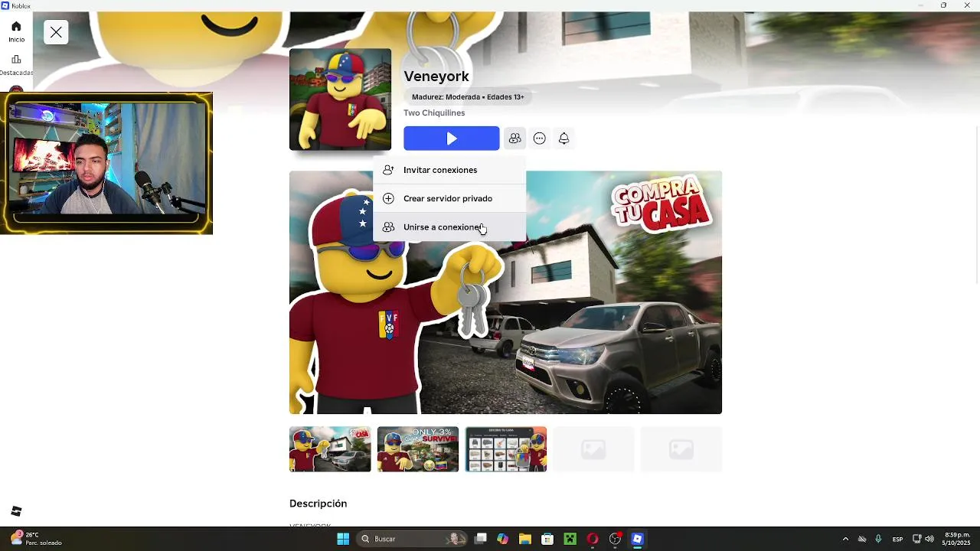This screenshot has height=551, width=980.
Task: Open File Explorer from the taskbar
Action: (524, 539)
